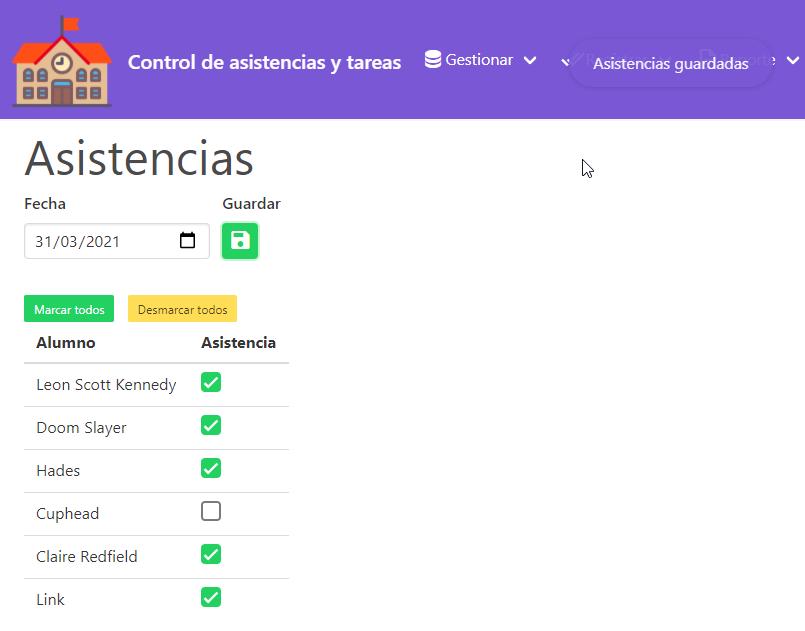Open the Gestionar menu

[x=479, y=60]
